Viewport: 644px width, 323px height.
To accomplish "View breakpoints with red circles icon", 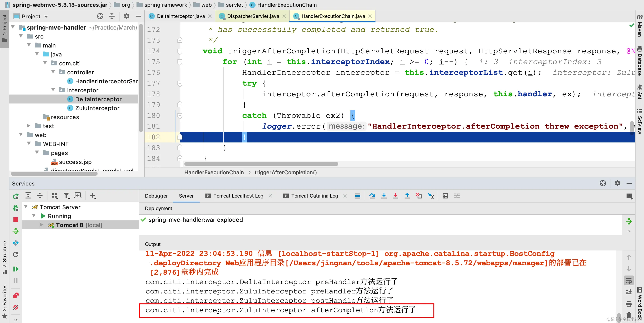I will coord(15,295).
